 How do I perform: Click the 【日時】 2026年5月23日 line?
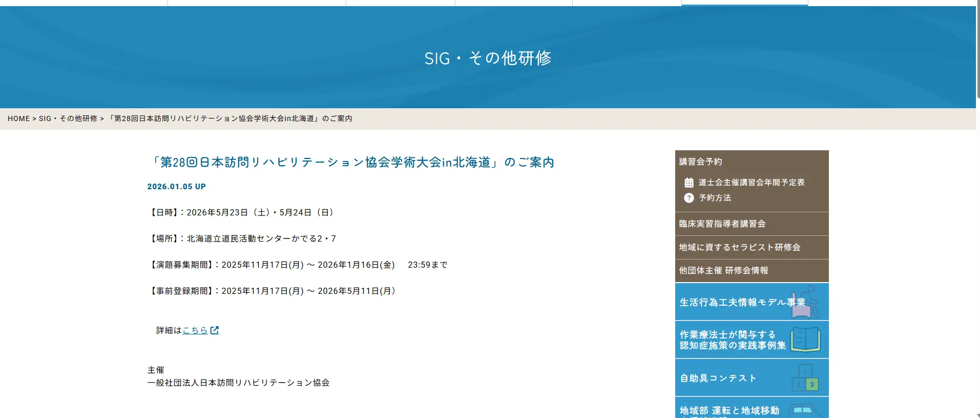tap(242, 212)
